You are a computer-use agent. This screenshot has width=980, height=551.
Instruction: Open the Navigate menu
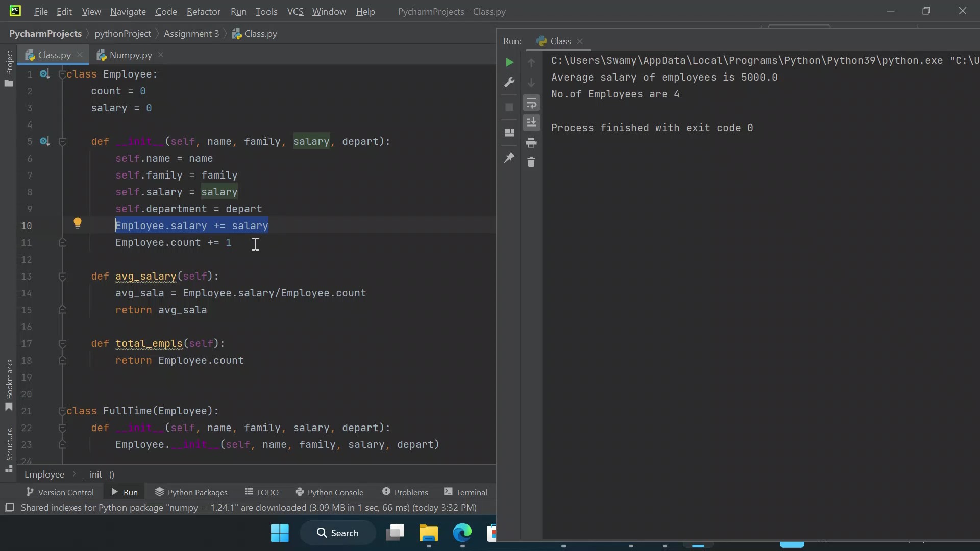pyautogui.click(x=128, y=11)
